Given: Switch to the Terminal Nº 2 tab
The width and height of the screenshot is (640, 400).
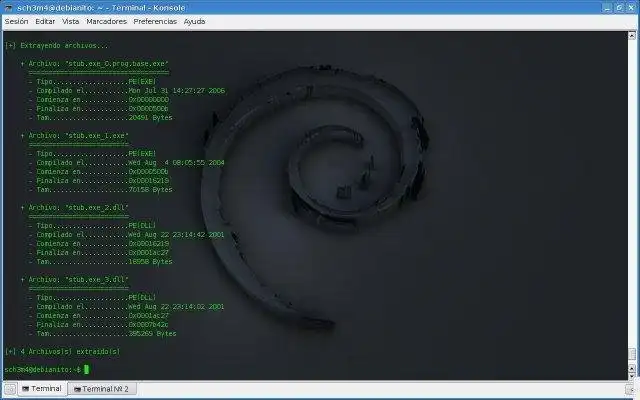Looking at the screenshot, I should point(102,389).
